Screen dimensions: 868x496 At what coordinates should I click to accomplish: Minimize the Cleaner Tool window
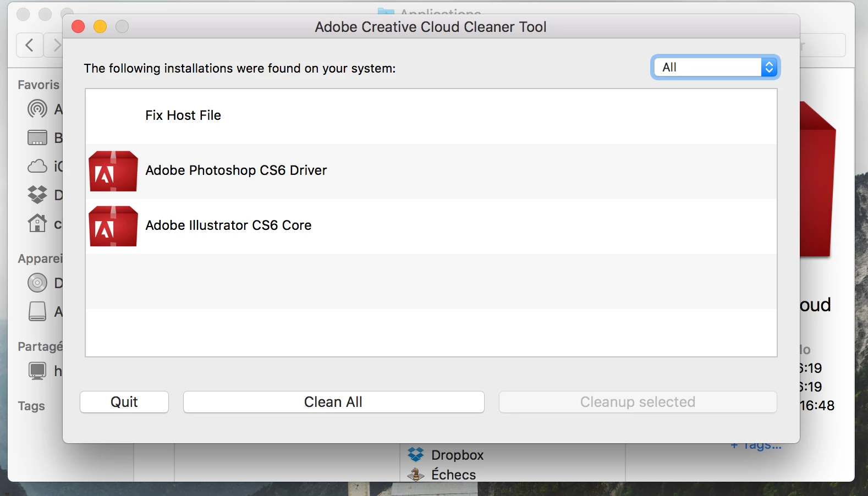[x=100, y=26]
